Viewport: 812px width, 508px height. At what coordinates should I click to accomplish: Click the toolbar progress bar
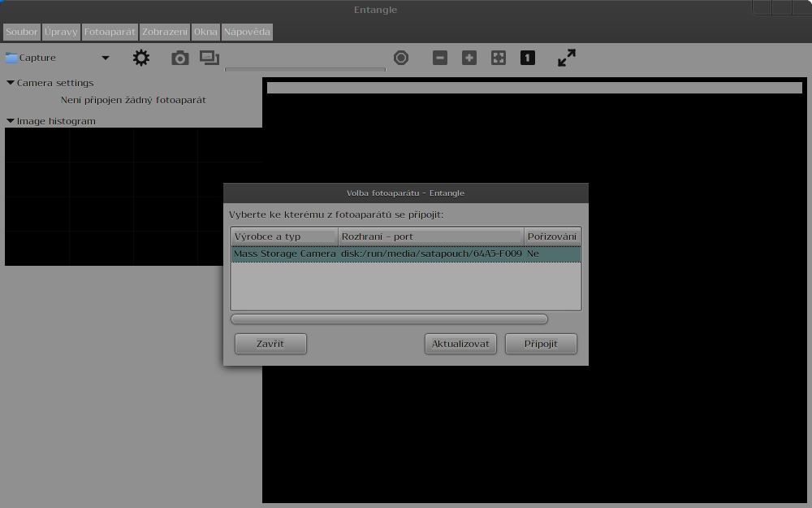[x=305, y=69]
